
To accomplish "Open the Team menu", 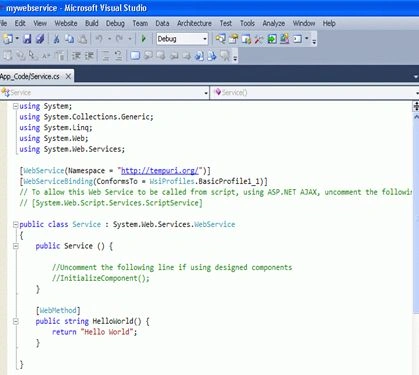I will click(x=140, y=23).
